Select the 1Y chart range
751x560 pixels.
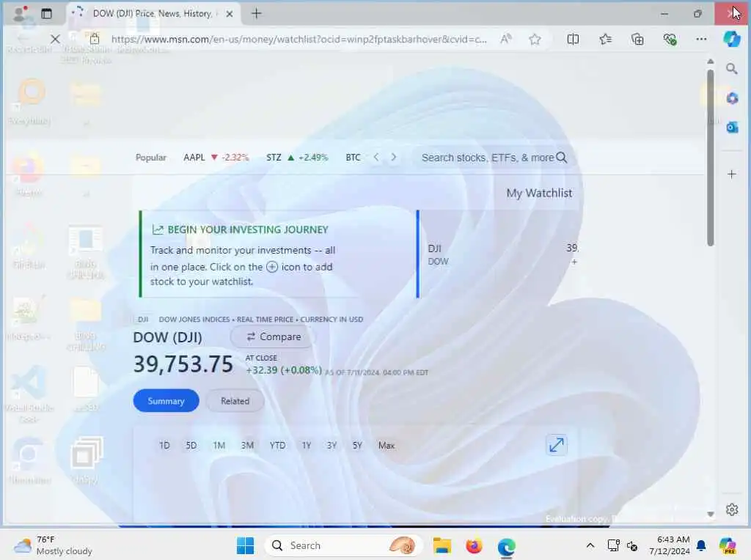(306, 446)
